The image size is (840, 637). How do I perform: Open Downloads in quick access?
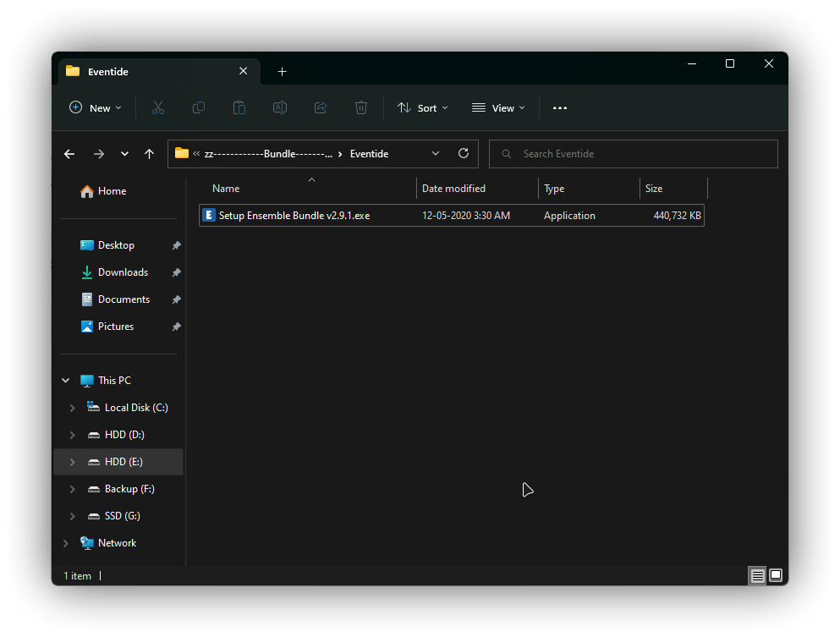click(x=114, y=272)
